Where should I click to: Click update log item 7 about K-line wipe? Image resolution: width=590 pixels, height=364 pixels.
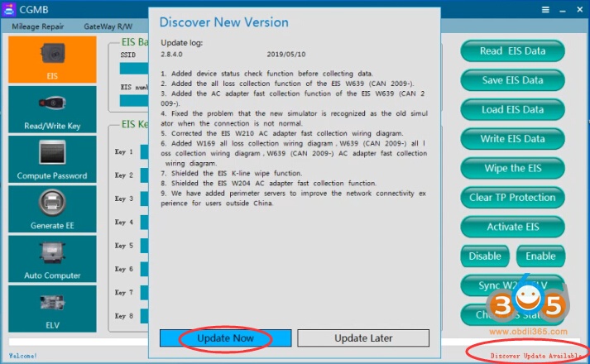click(232, 174)
